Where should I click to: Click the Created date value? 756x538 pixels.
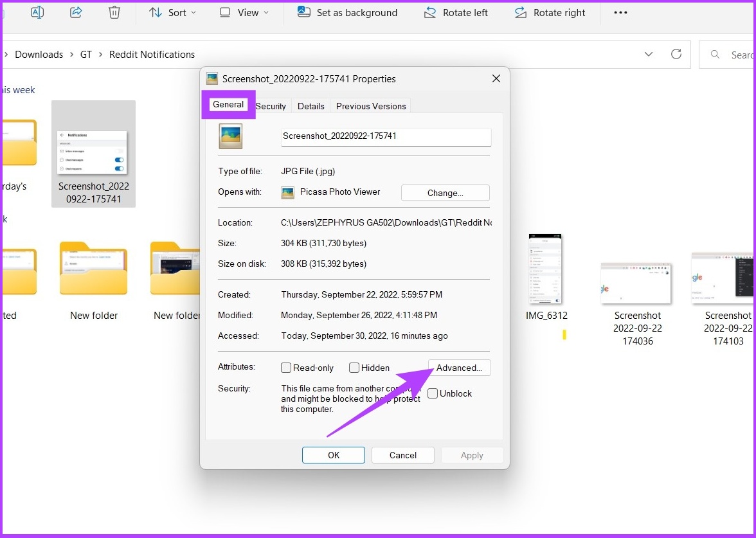coord(361,294)
